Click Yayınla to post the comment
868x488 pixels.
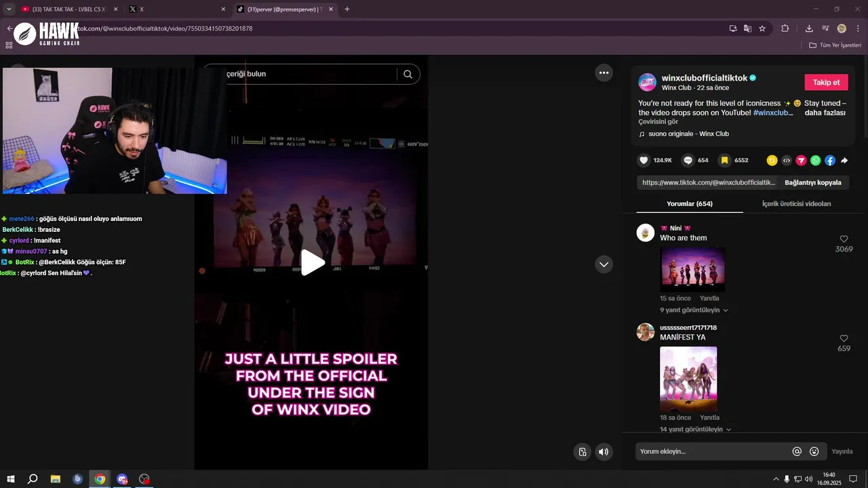[842, 451]
